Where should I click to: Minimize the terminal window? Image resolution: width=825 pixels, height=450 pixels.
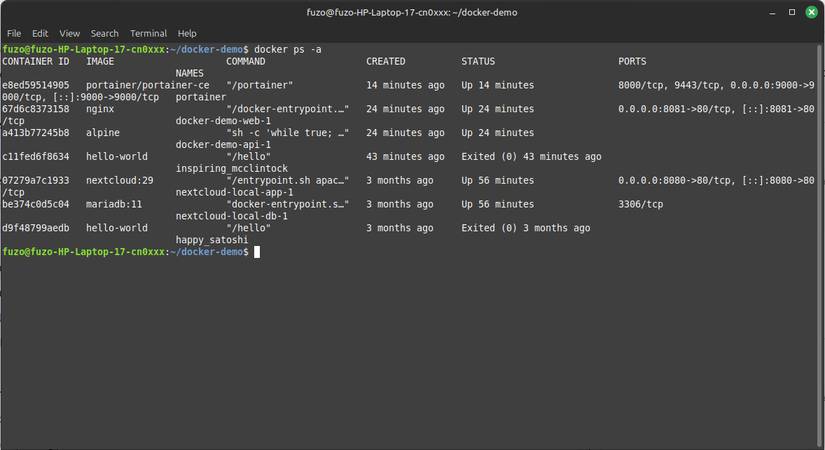tap(772, 12)
